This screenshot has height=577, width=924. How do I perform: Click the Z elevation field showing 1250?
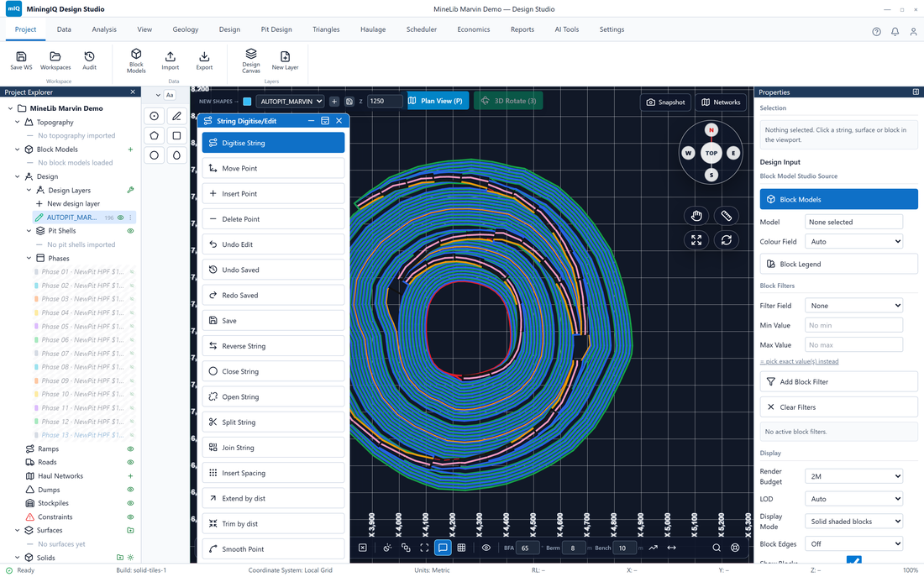[x=385, y=102]
